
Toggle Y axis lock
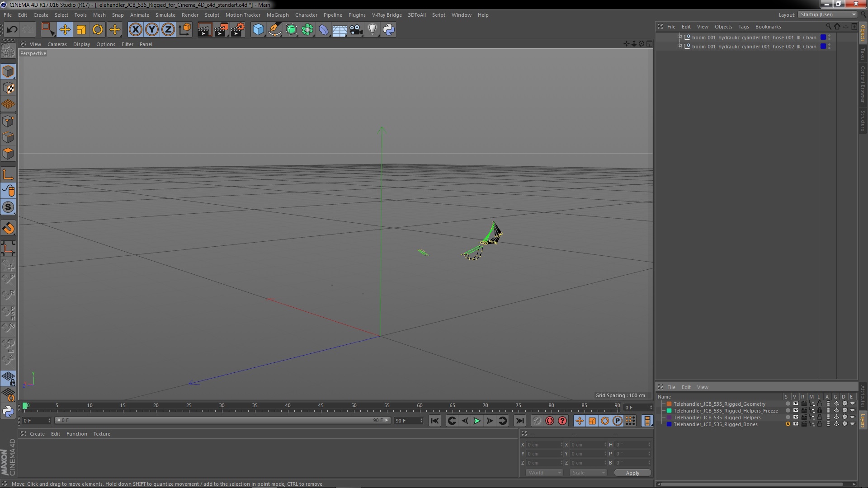click(152, 30)
